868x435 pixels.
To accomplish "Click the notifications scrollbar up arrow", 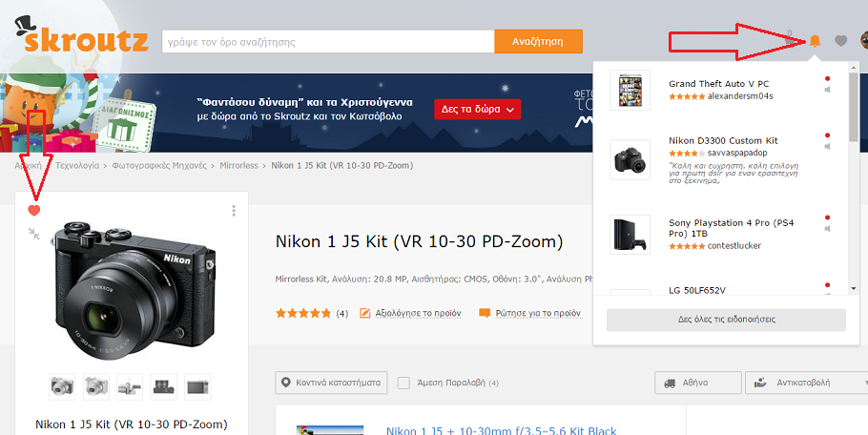I will (x=854, y=67).
